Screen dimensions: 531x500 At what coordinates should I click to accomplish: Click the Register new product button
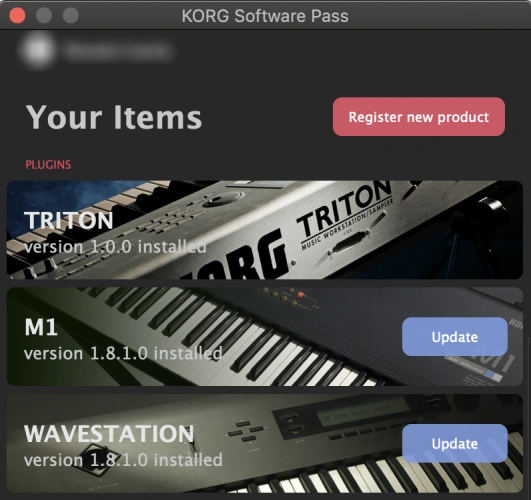(x=419, y=117)
